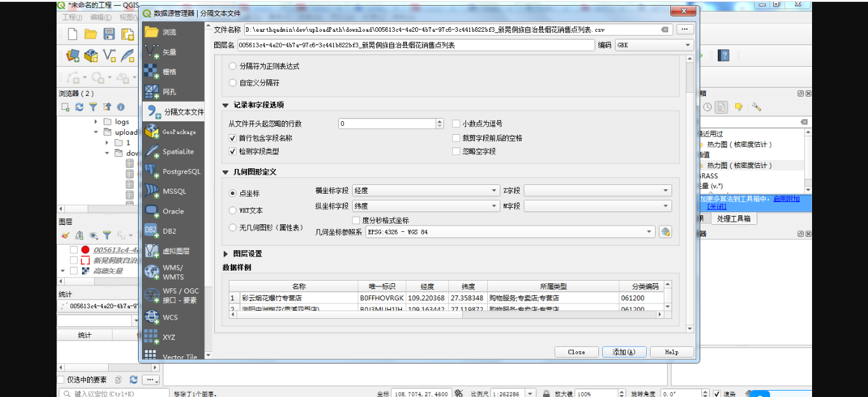This screenshot has width=868, height=397.
Task: Click the PostgreSQL elephant icon
Action: pyautogui.click(x=151, y=172)
